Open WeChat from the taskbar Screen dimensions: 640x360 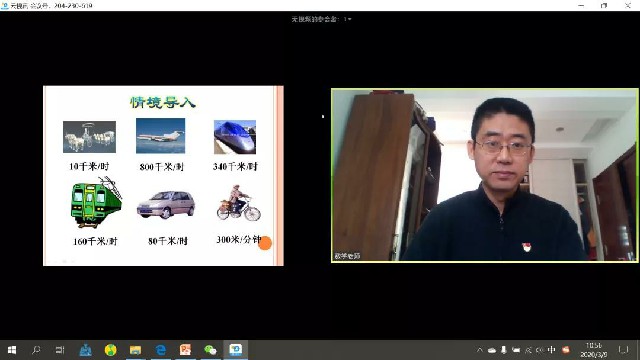[x=210, y=350]
